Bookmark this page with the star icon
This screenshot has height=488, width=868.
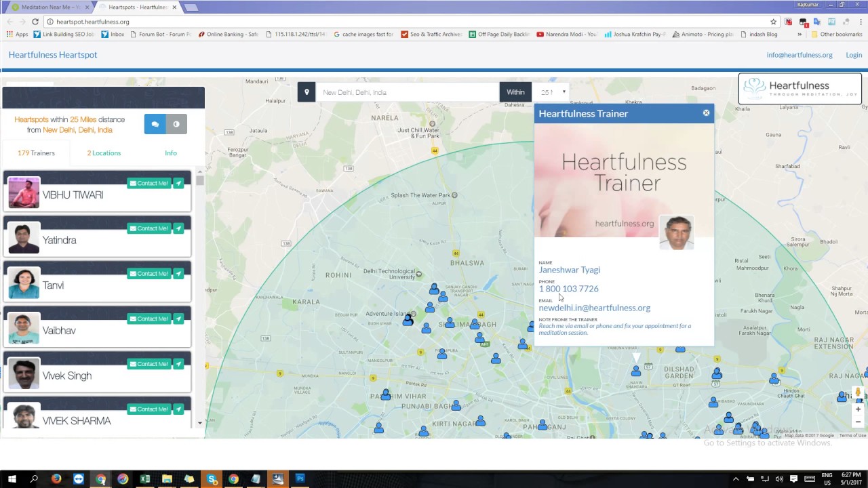[x=773, y=22]
